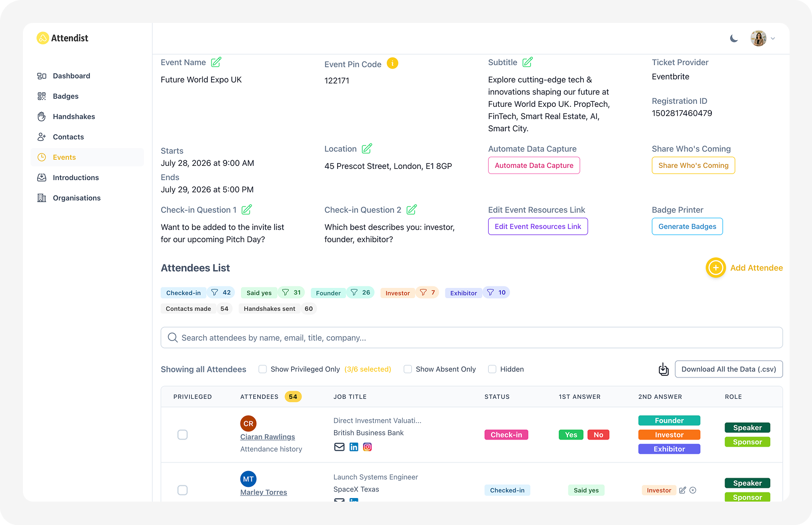Viewport: 812px width, 525px height.
Task: Click Marley Torres' Said yes answer
Action: 586,490
